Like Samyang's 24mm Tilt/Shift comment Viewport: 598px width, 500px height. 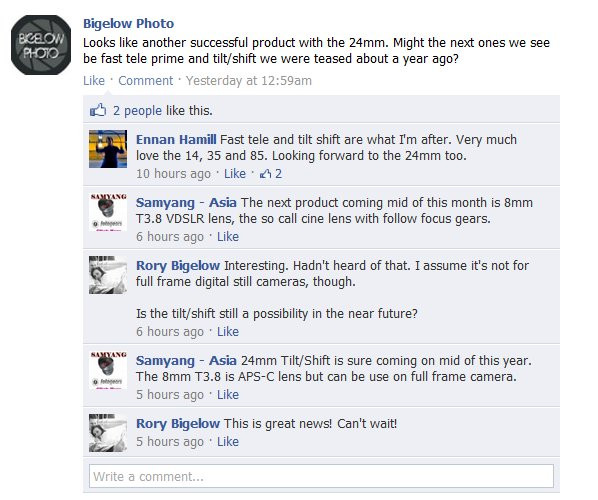[x=228, y=394]
